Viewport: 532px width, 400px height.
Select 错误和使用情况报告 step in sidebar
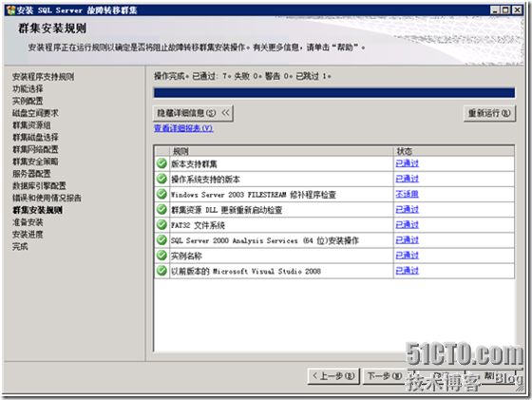point(47,198)
